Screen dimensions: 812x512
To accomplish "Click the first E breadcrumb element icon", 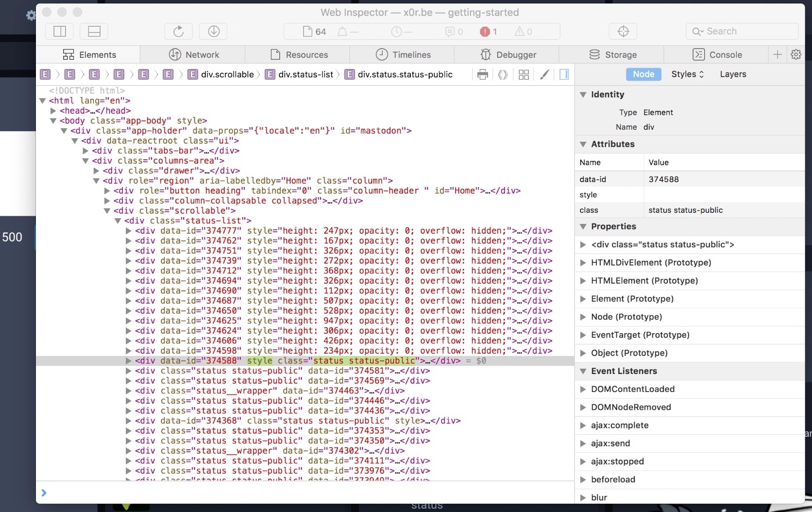I will 45,74.
